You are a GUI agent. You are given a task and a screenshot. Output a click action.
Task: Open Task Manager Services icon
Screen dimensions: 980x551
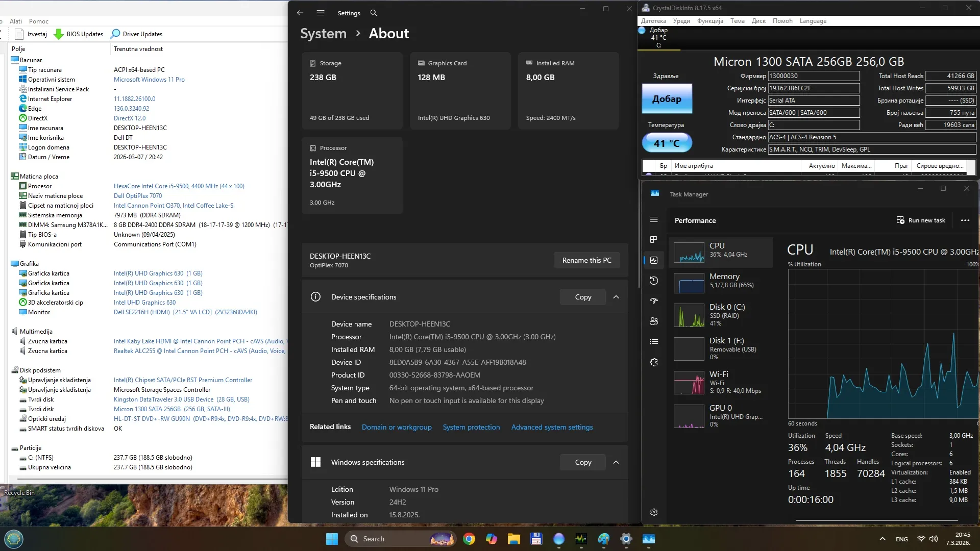click(x=654, y=362)
